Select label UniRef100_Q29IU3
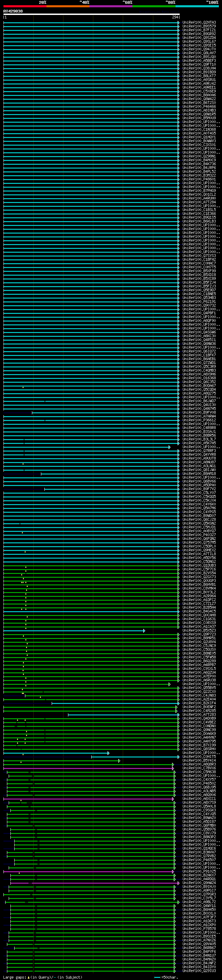This screenshot has height=980, width=222. pyautogui.click(x=199, y=971)
